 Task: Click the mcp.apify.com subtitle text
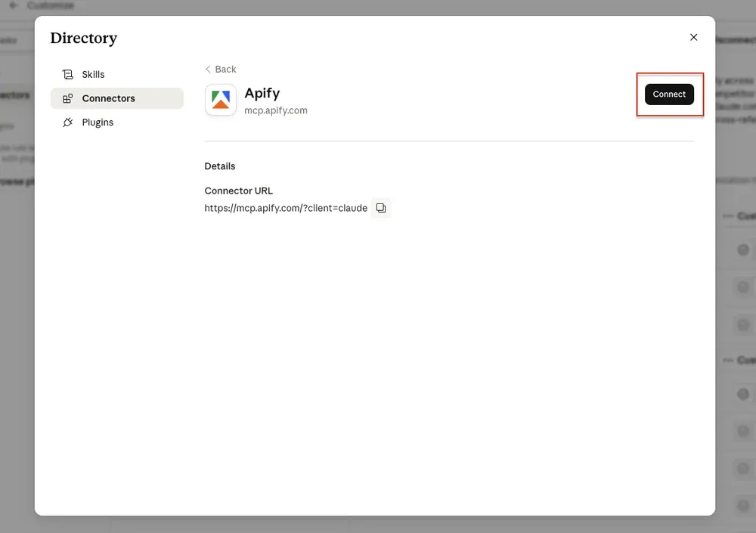coord(276,110)
